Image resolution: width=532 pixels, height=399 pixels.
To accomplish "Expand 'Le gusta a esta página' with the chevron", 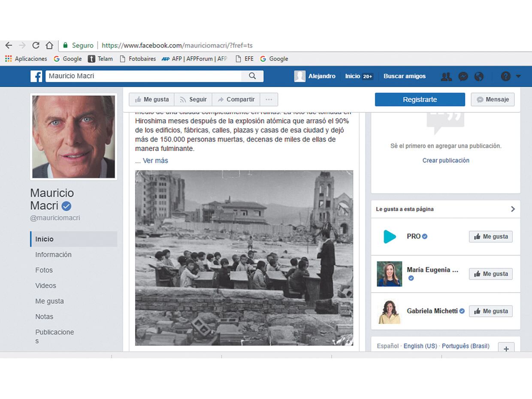I will pos(513,209).
